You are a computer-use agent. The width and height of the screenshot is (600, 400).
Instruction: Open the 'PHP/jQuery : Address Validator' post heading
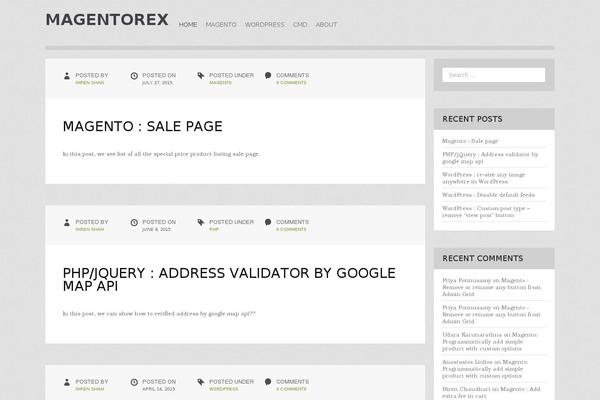tap(229, 279)
